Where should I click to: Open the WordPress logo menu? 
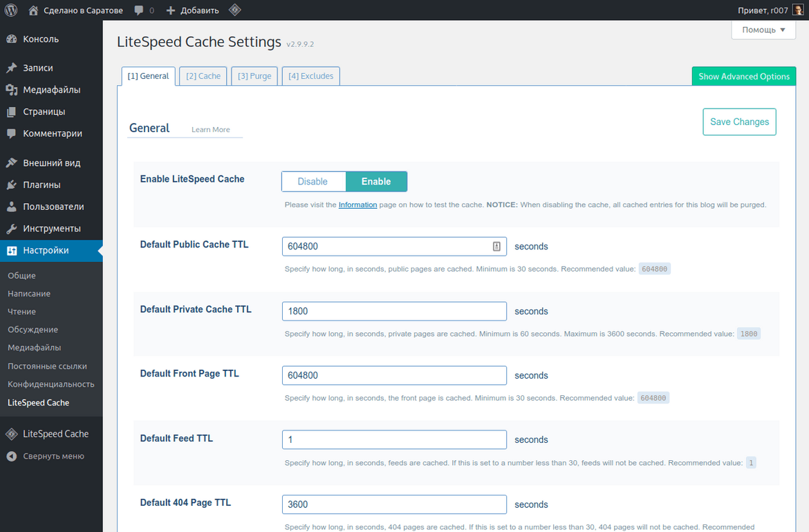(x=11, y=10)
